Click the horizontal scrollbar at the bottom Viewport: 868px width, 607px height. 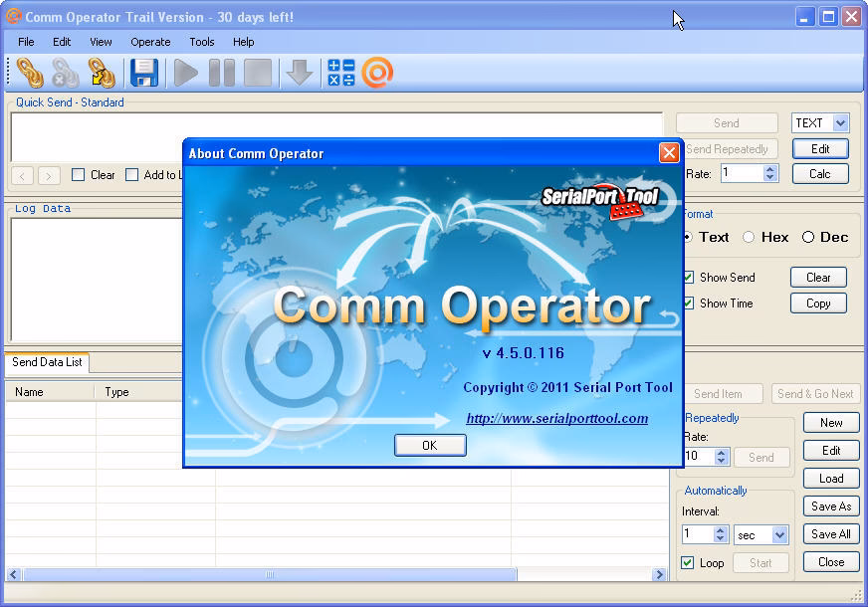point(269,574)
